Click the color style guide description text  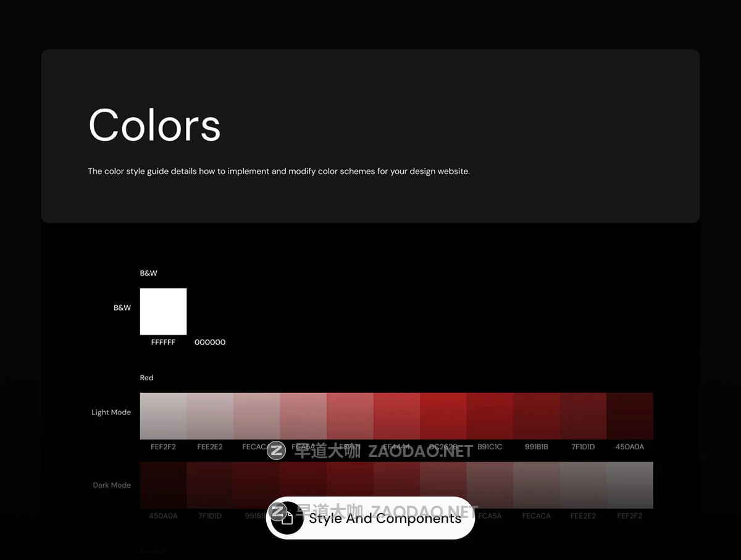point(278,171)
